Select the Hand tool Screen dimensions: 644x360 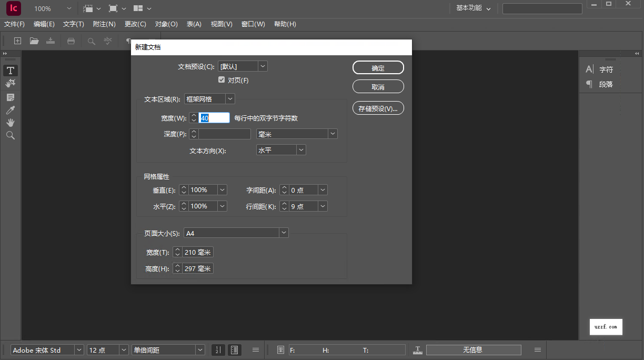(x=10, y=123)
